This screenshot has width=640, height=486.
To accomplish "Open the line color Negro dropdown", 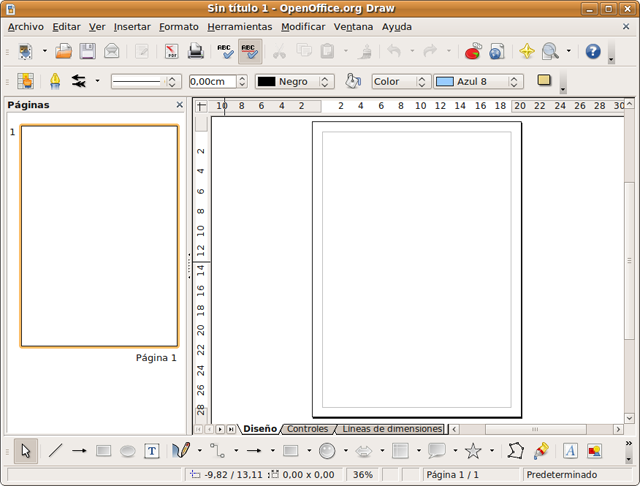I will click(x=326, y=82).
